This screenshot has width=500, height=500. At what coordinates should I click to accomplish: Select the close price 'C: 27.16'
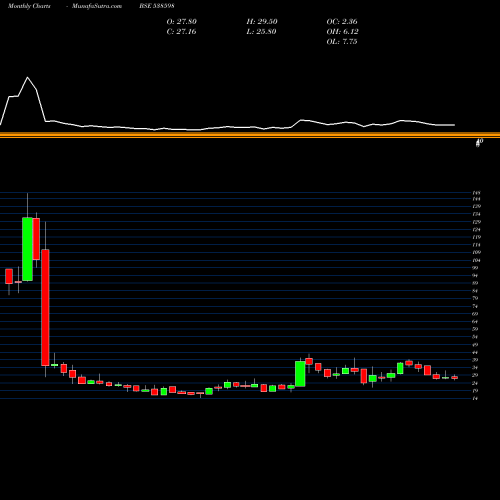(181, 32)
